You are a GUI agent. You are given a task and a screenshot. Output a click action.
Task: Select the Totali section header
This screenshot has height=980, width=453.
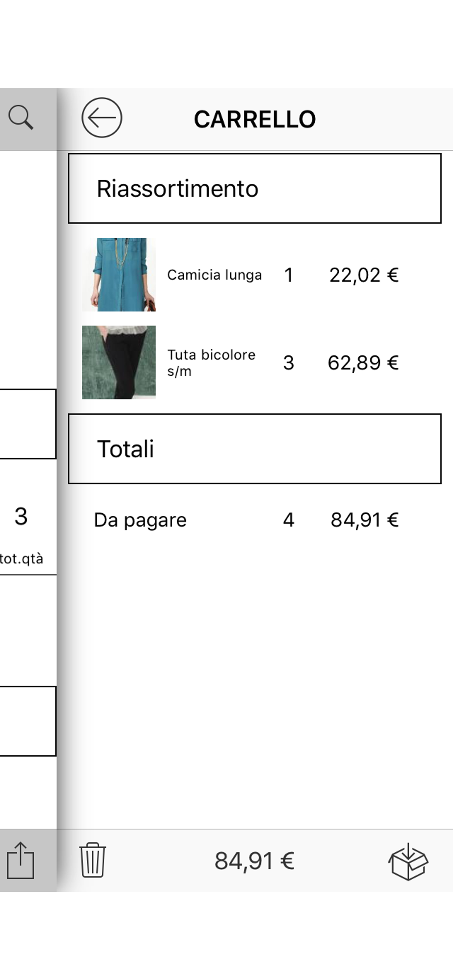coord(254,448)
